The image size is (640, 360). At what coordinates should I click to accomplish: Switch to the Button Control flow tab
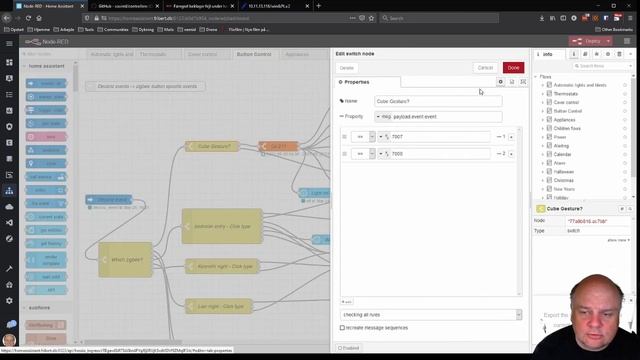point(253,54)
